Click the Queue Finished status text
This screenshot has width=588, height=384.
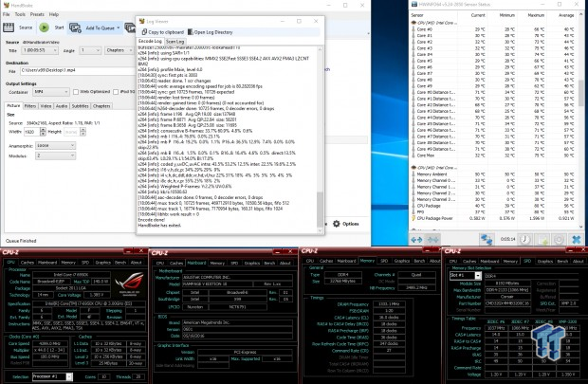click(21, 241)
